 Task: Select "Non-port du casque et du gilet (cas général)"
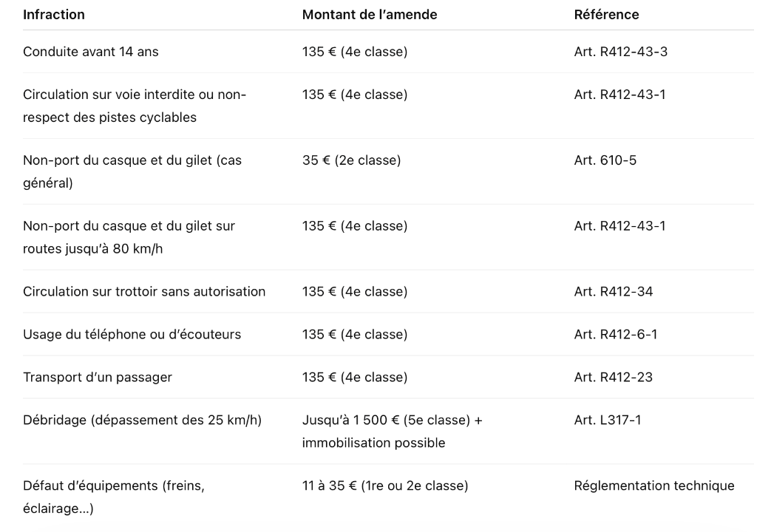click(132, 171)
